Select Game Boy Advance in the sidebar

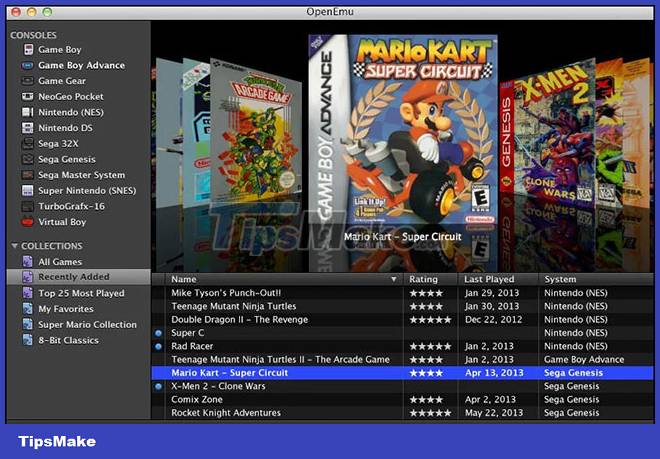[82, 65]
